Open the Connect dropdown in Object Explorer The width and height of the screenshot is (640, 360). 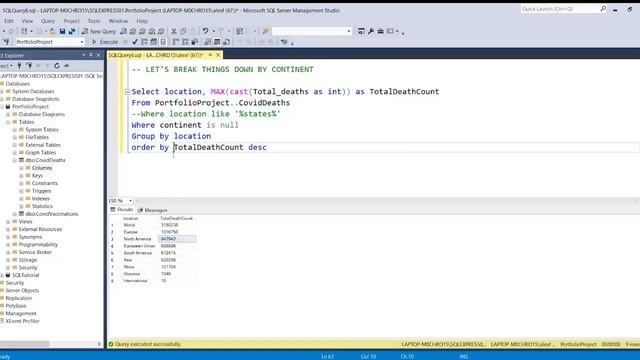click(x=6, y=66)
